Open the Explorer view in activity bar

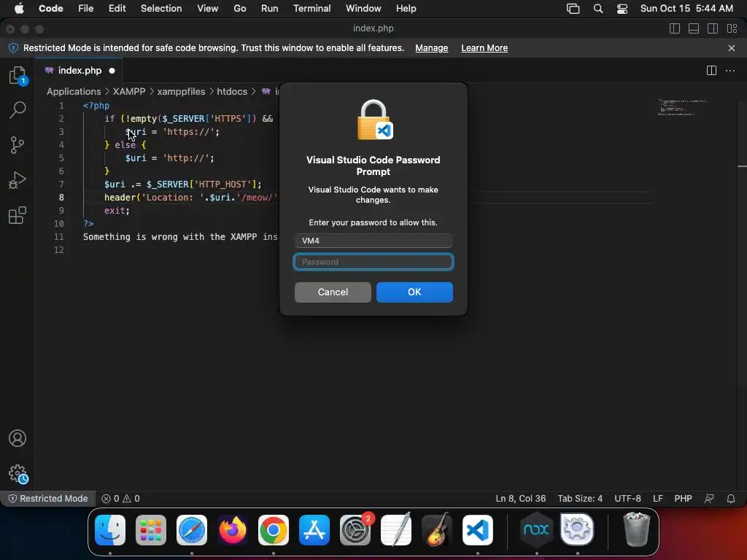[18, 76]
